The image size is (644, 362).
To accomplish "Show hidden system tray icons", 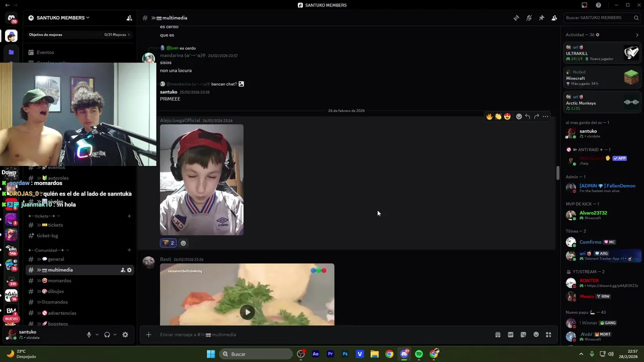I will 581,354.
